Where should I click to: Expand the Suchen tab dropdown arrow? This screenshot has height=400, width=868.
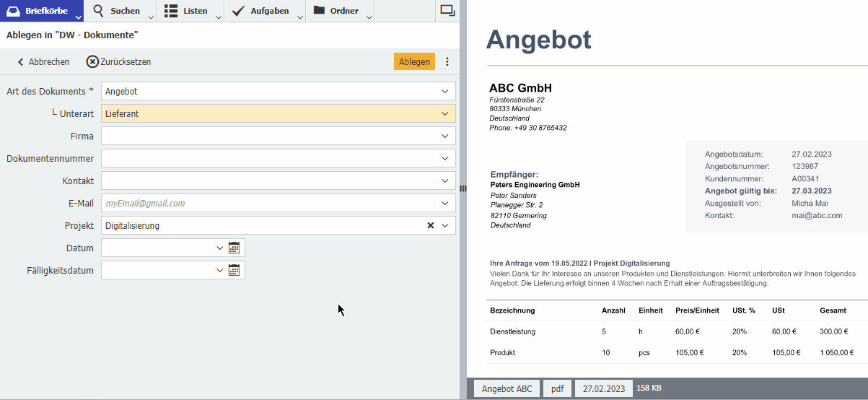tap(151, 17)
